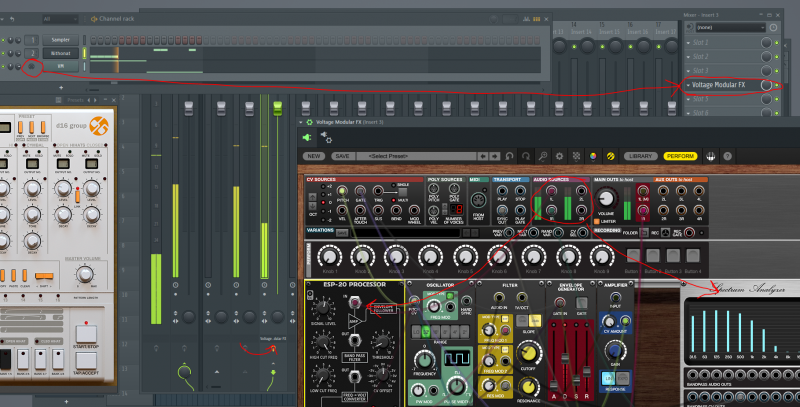The width and height of the screenshot is (800, 407).
Task: Toggle Slot 2 enable light in mixer
Action: [777, 57]
